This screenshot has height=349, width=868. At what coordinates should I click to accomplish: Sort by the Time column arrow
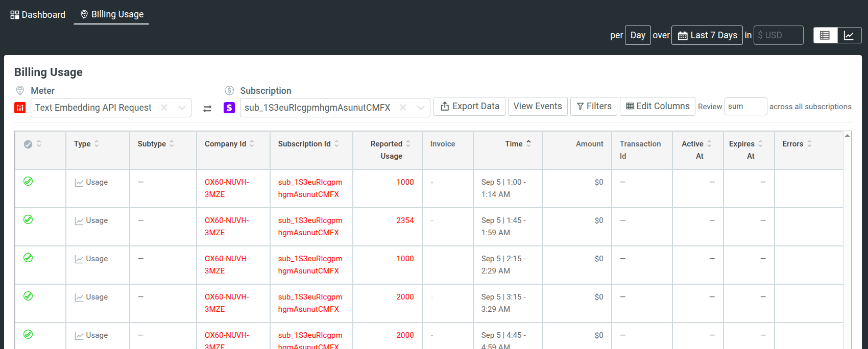pyautogui.click(x=528, y=144)
